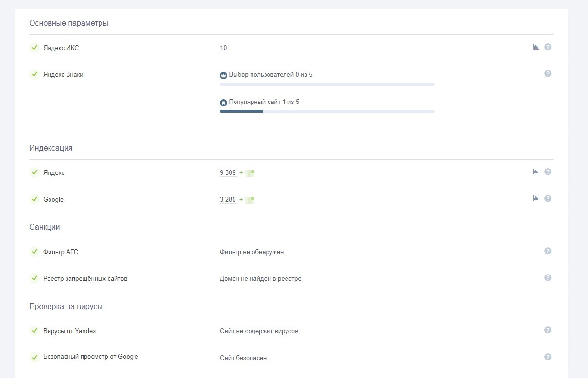Viewport: 588px width, 378px height.
Task: Open the Google indexation chart icon
Action: pyautogui.click(x=536, y=198)
